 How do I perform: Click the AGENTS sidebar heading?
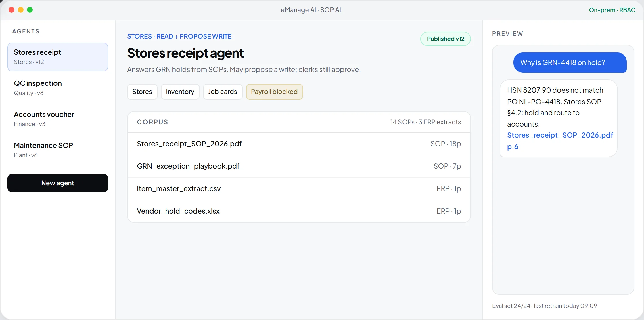point(26,31)
